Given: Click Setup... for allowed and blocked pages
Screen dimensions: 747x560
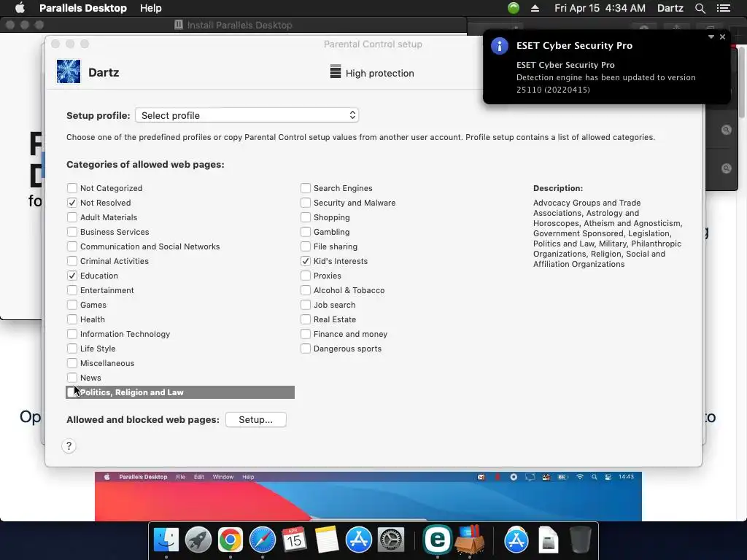Looking at the screenshot, I should [256, 419].
